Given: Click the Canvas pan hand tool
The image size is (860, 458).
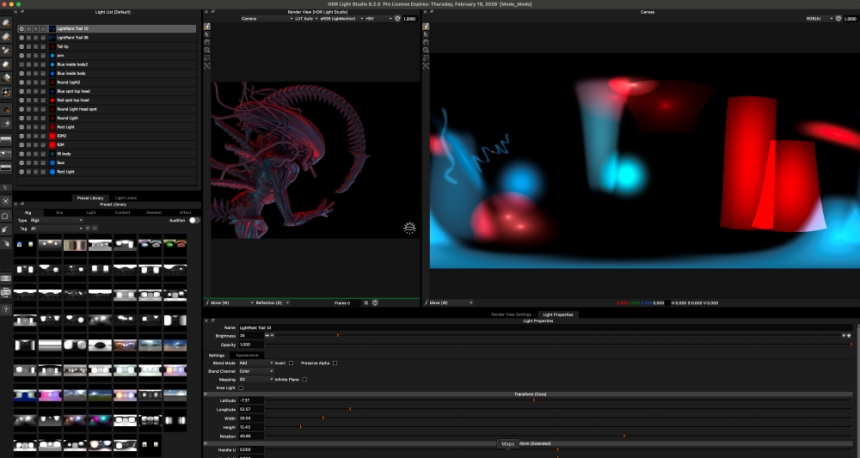Looking at the screenshot, I should [426, 42].
